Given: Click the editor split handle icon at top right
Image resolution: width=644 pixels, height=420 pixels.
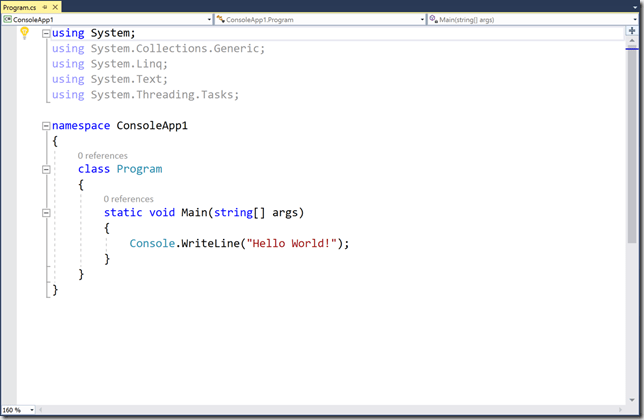Looking at the screenshot, I should [631, 31].
